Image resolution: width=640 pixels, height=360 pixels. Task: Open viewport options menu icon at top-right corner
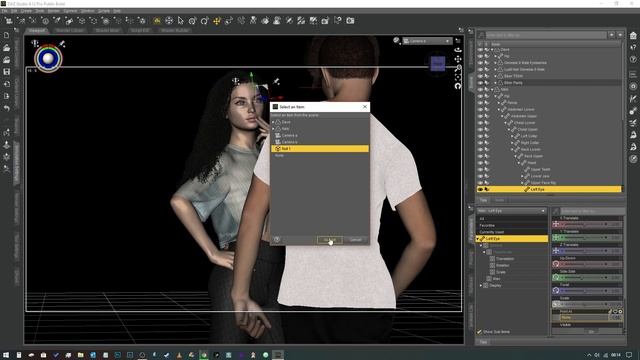[458, 40]
